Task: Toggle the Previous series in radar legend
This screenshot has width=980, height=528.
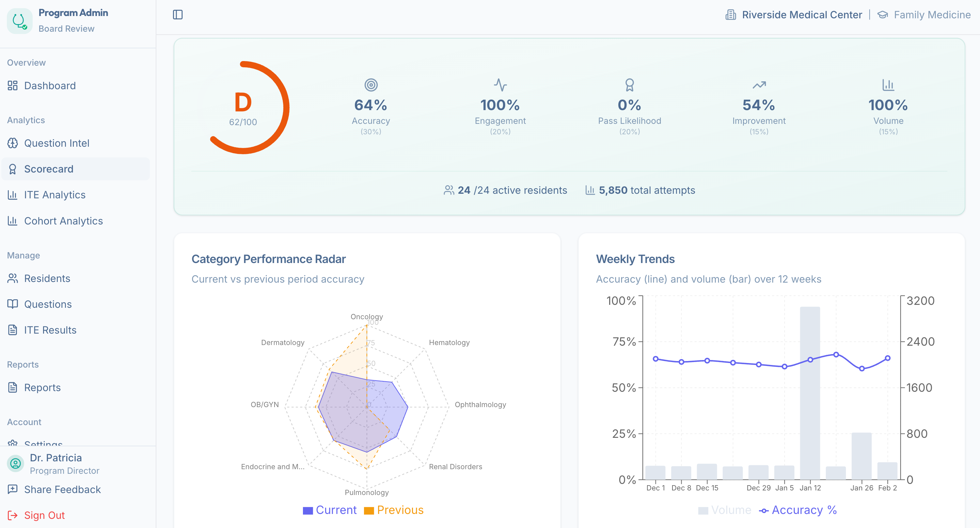Action: pos(394,510)
